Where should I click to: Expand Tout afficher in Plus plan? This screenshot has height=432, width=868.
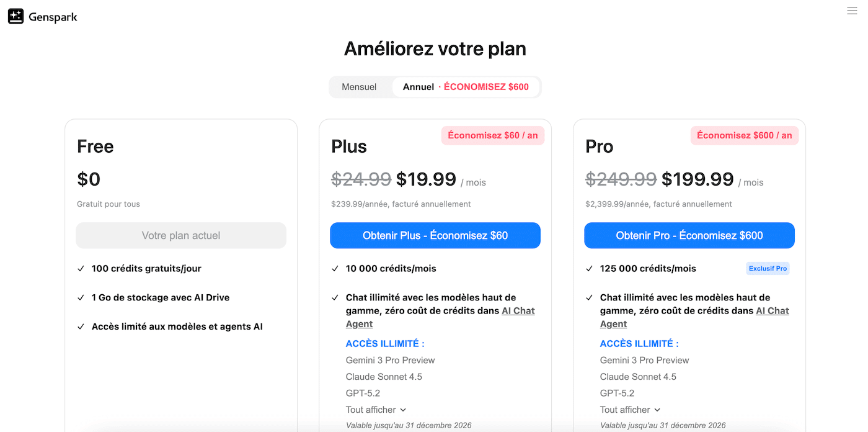pos(376,410)
